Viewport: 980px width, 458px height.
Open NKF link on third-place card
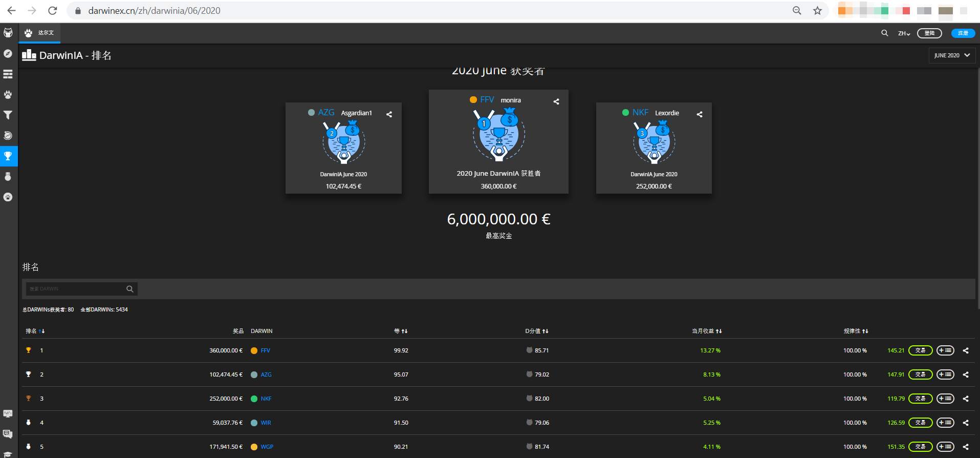click(x=640, y=112)
